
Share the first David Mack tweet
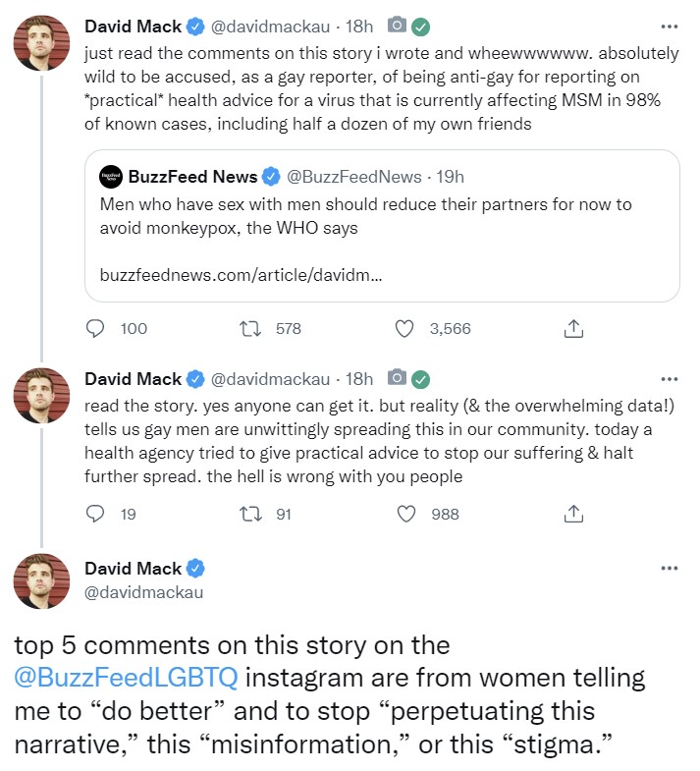pos(573,328)
